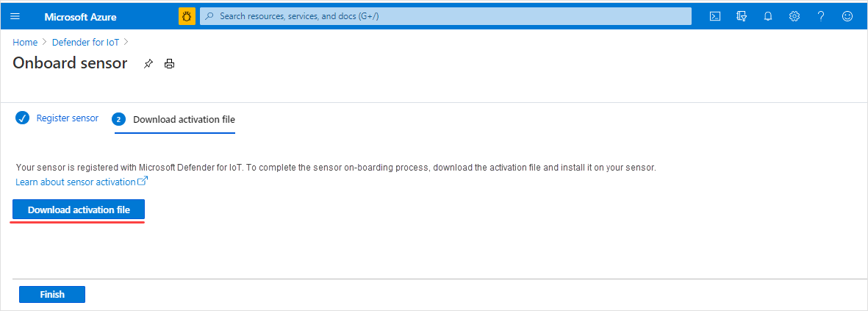Click the external link icon beside sensor activation
The width and height of the screenshot is (868, 311).
pyautogui.click(x=143, y=181)
